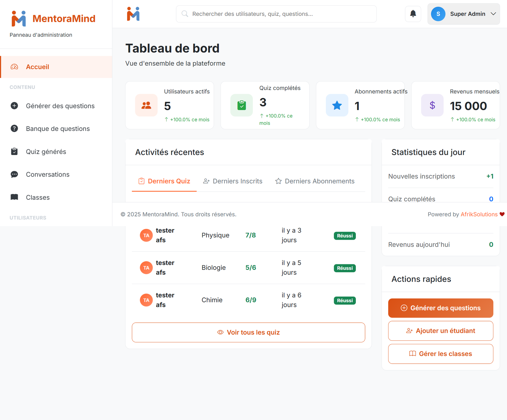Select the Quiz générés clipboard icon

tap(14, 152)
